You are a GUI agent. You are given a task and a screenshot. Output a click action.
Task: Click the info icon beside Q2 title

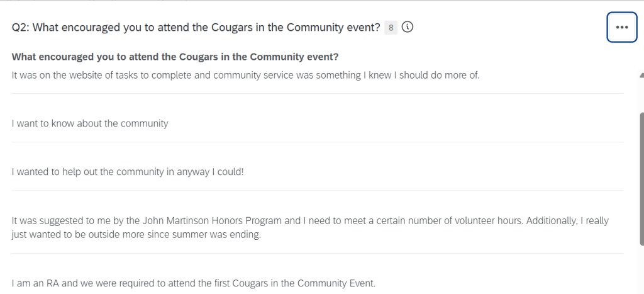pos(408,28)
